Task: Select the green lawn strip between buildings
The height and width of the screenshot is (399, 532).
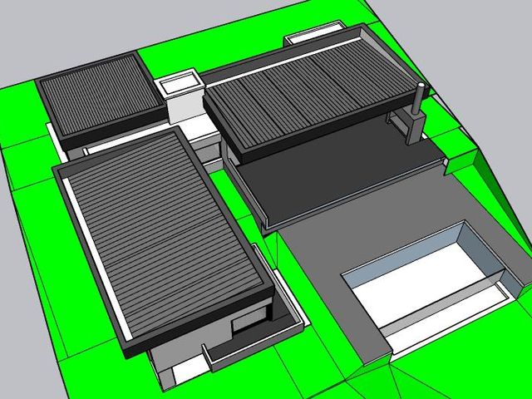Action: pyautogui.click(x=231, y=195)
